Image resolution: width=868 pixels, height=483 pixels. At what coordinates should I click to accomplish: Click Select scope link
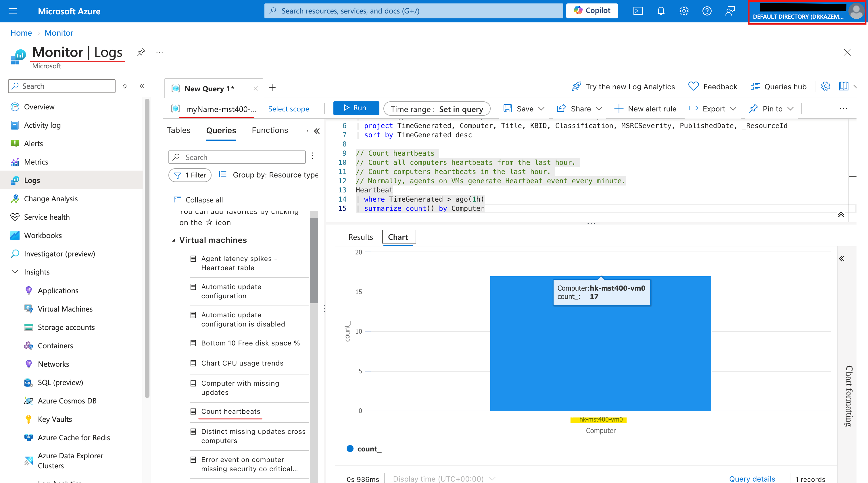(289, 109)
